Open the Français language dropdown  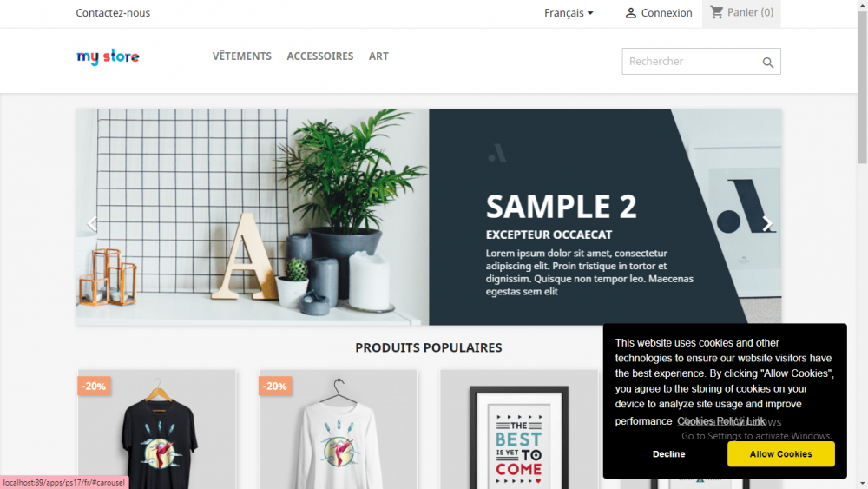pyautogui.click(x=569, y=13)
